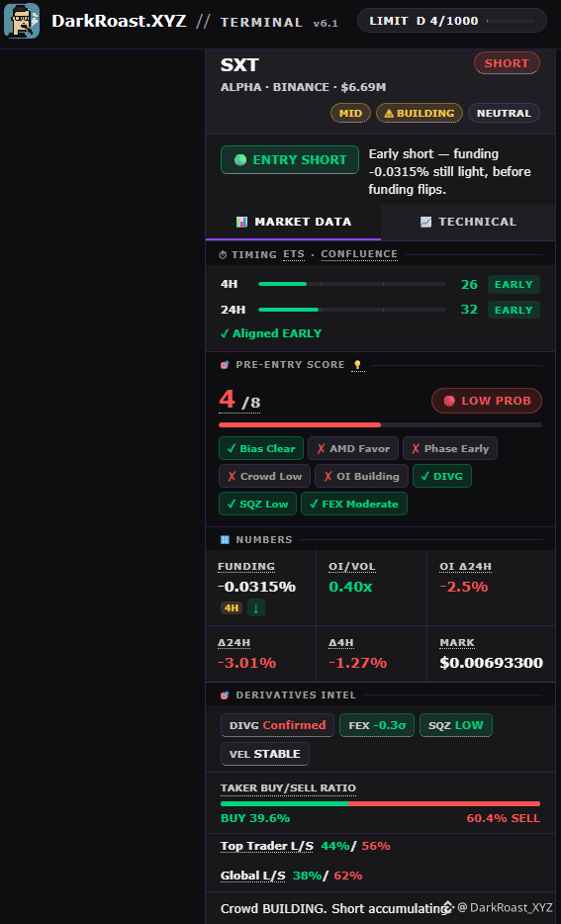Click the EARLY badge on 24H row
The height and width of the screenshot is (924, 561).
[514, 310]
